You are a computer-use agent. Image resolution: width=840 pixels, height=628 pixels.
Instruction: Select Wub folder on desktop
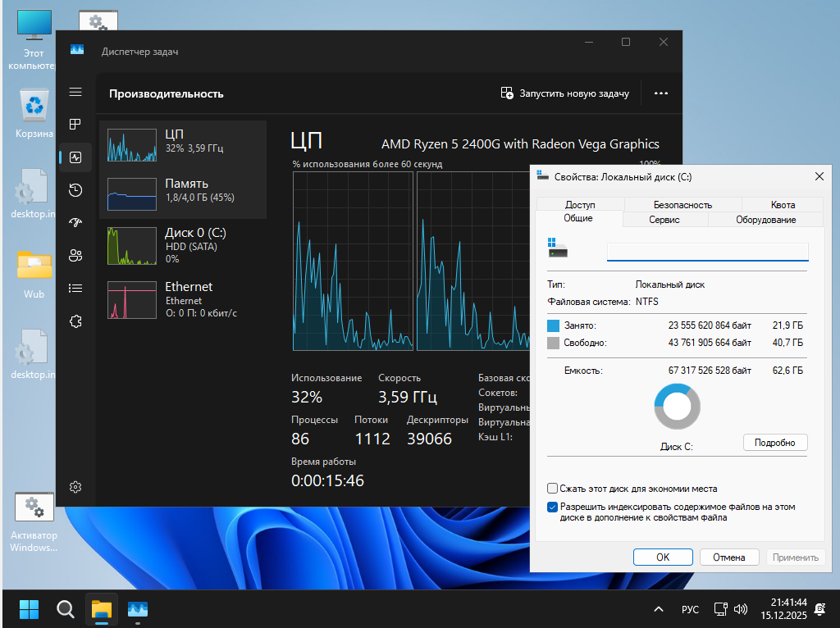pyautogui.click(x=34, y=274)
